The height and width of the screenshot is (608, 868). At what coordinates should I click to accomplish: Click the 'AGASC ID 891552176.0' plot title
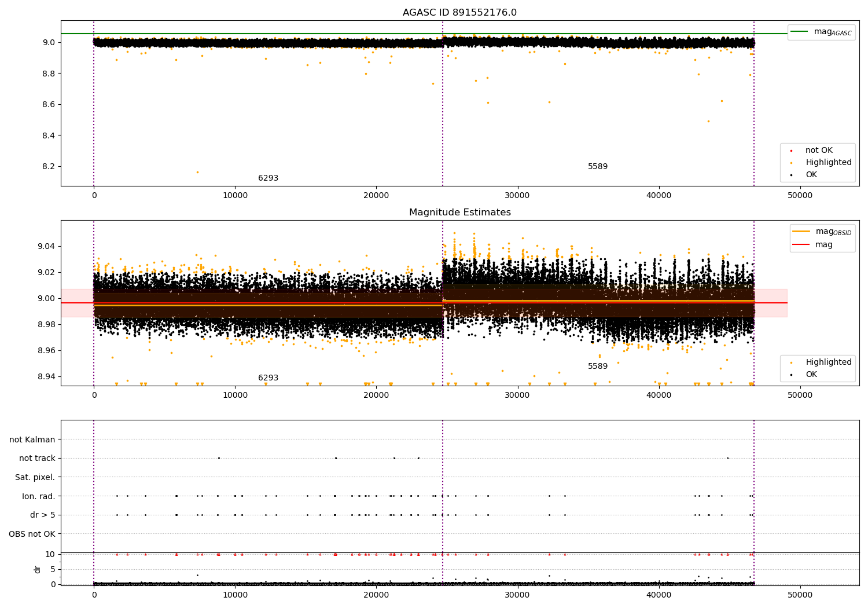459,13
